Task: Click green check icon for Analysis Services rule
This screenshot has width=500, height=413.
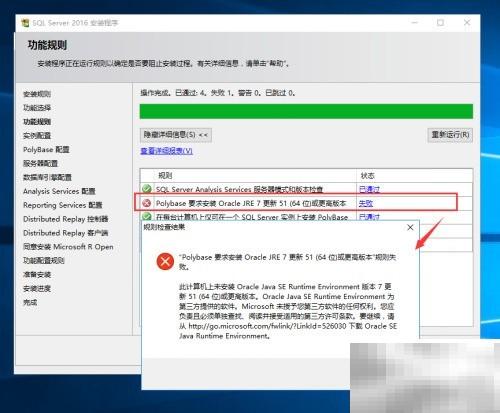Action: click(147, 189)
